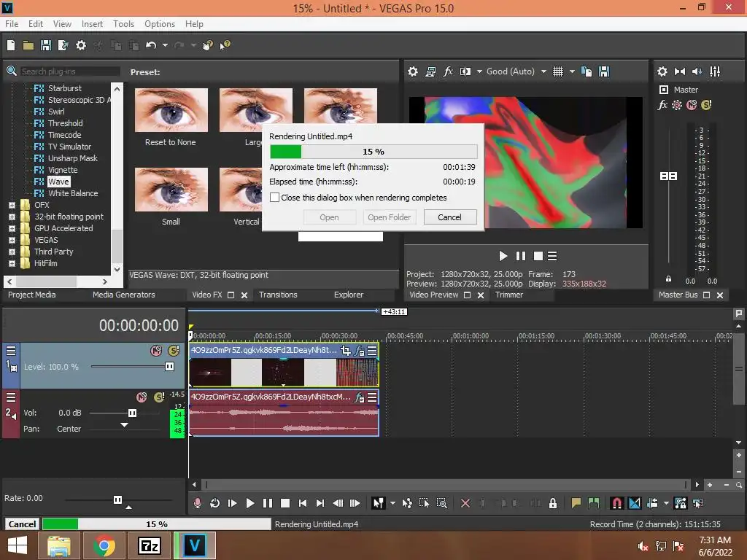Toggle Enable Snapping magnet icon
The height and width of the screenshot is (560, 747).
coord(616,503)
